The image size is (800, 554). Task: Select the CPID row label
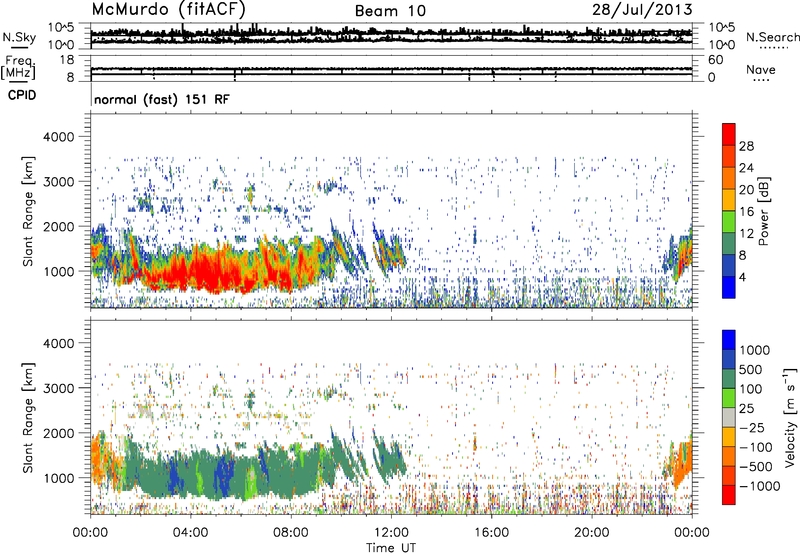(x=22, y=95)
